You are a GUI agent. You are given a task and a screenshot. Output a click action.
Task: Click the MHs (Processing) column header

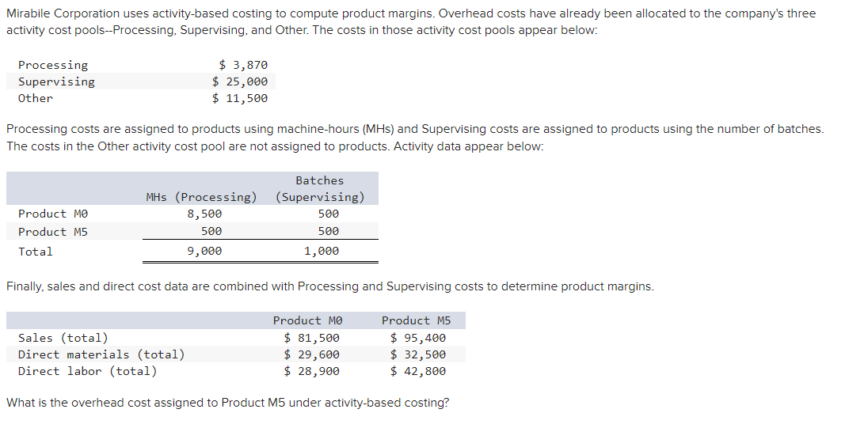(x=201, y=197)
